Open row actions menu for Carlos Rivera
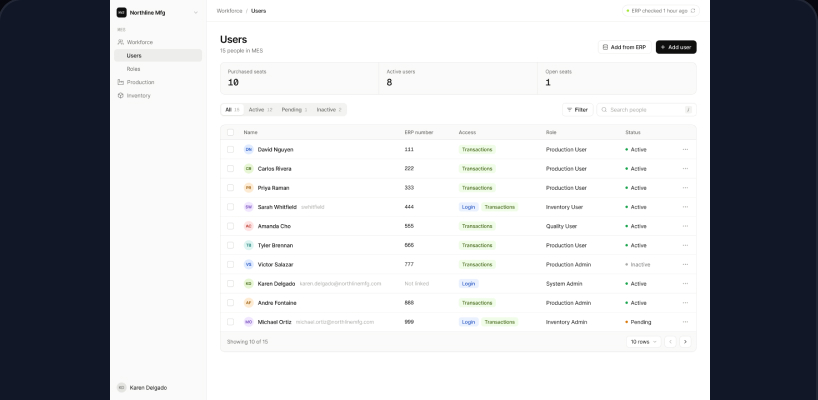 click(x=685, y=169)
